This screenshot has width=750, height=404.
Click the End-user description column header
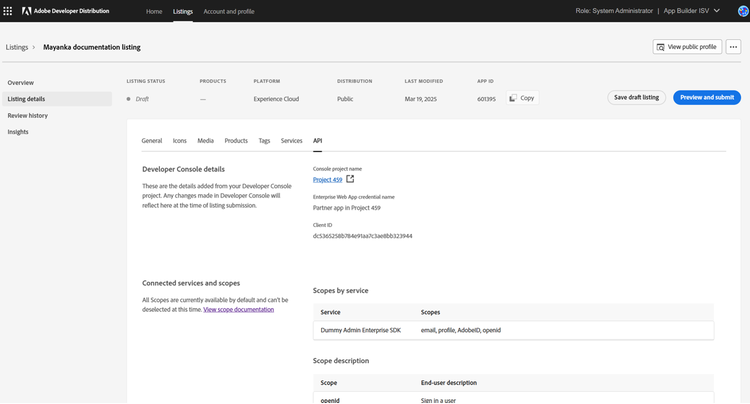(449, 383)
